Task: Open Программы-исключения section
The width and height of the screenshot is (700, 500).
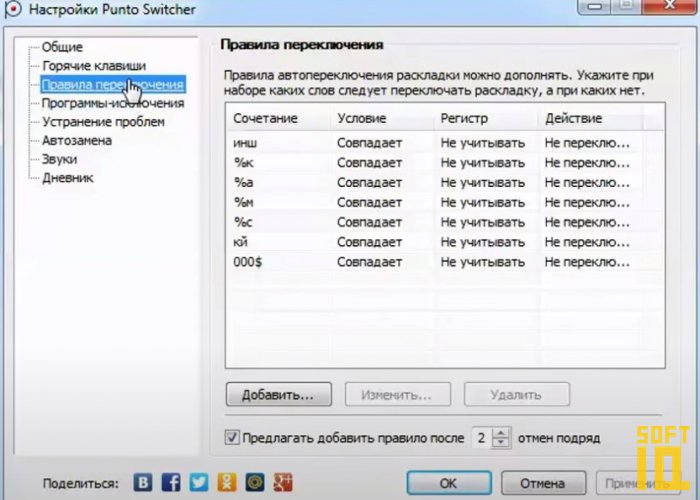Action: coord(113,103)
